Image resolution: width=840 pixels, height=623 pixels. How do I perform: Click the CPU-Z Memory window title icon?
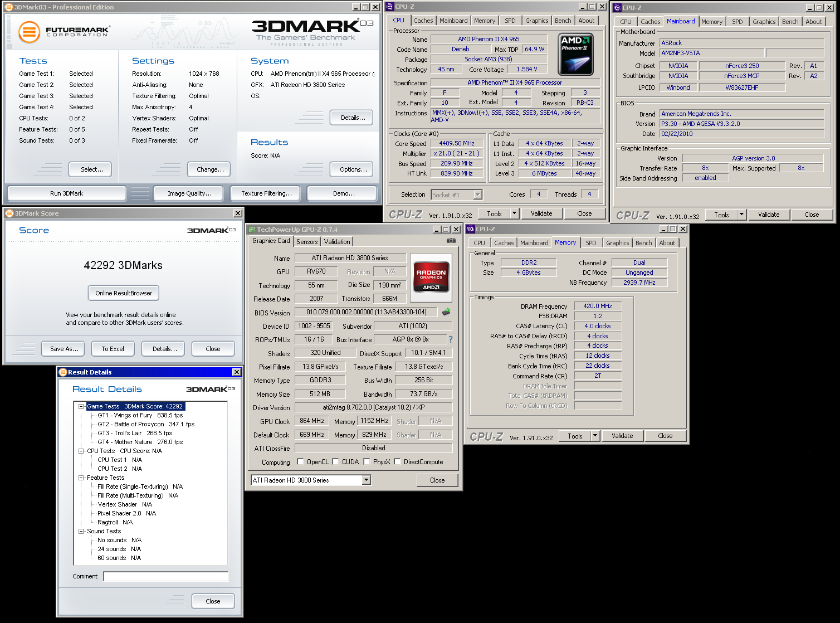tap(471, 229)
